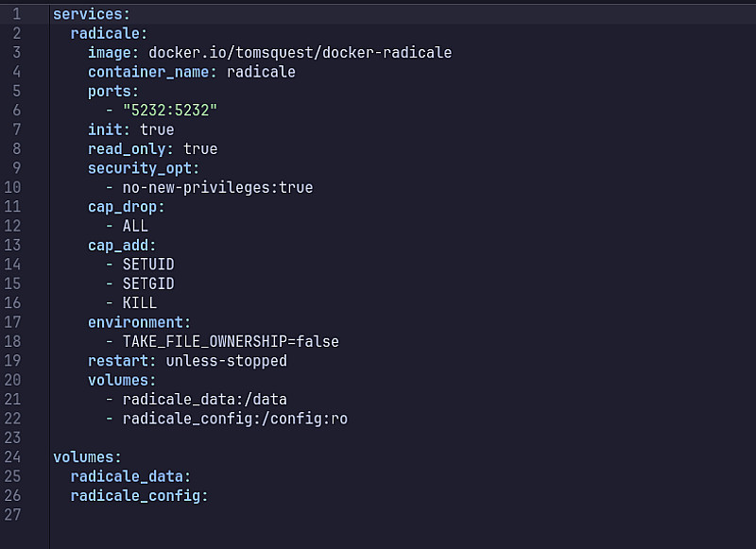Screen dimensions: 756x549
Task: Click the 'unless-stopped' restart value
Action: pyautogui.click(x=226, y=361)
